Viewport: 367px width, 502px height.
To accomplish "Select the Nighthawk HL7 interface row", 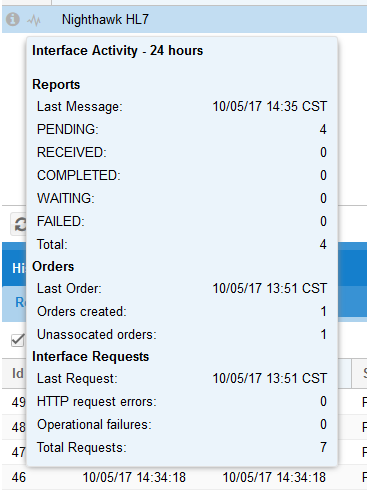I will click(x=184, y=19).
